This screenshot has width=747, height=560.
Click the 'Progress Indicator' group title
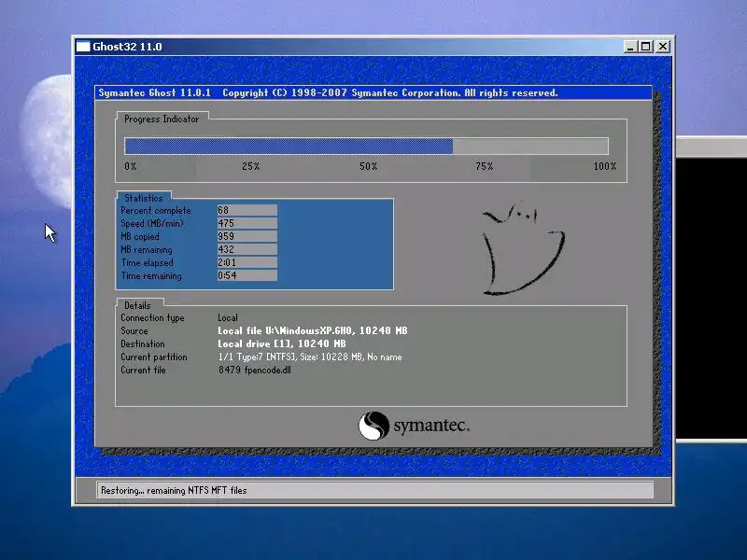point(162,119)
